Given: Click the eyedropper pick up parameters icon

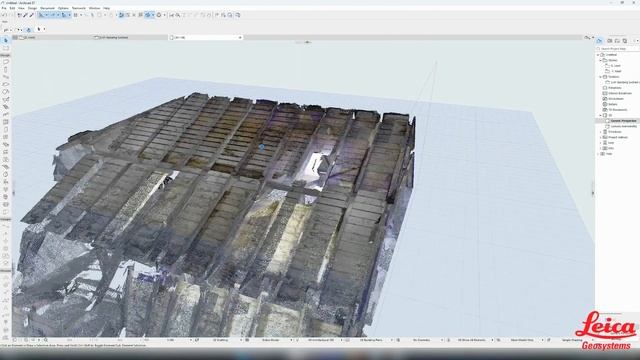Looking at the screenshot, I should pyautogui.click(x=25, y=15).
